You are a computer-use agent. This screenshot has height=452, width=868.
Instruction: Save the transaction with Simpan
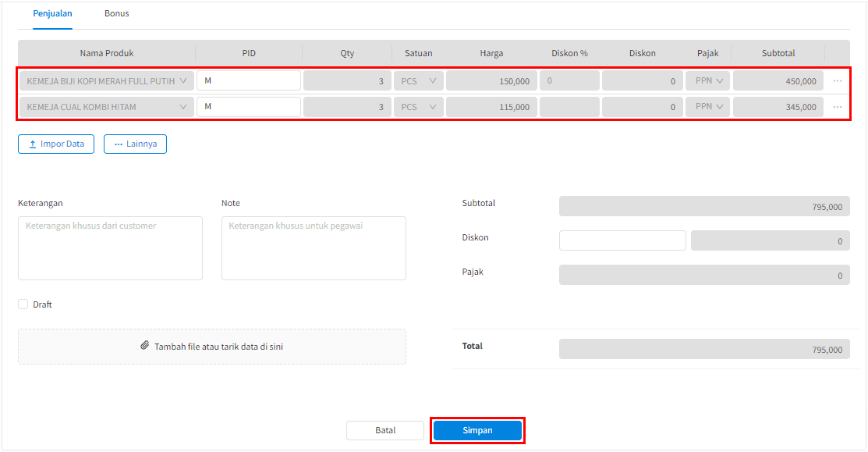pos(477,430)
